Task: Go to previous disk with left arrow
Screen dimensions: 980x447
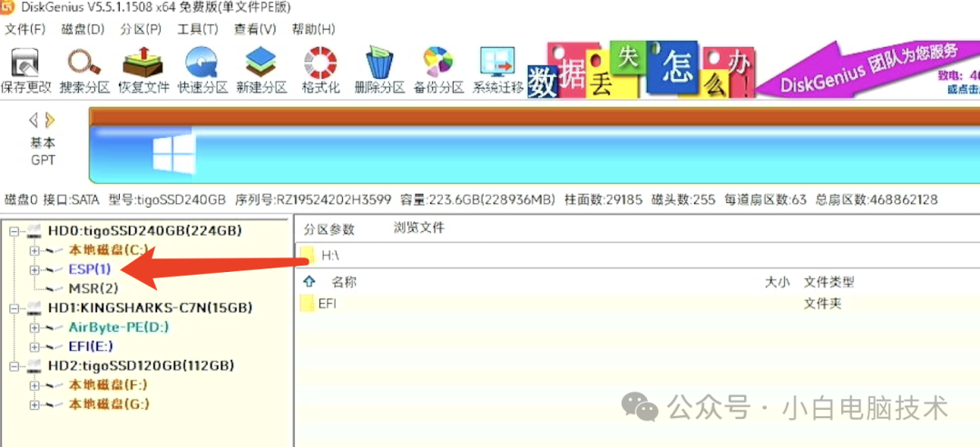Action: [x=34, y=120]
